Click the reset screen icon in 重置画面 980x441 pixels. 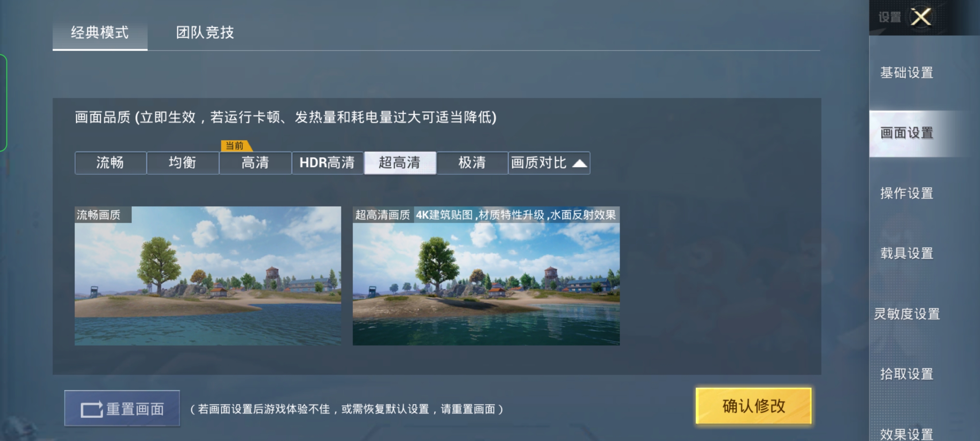[91, 409]
